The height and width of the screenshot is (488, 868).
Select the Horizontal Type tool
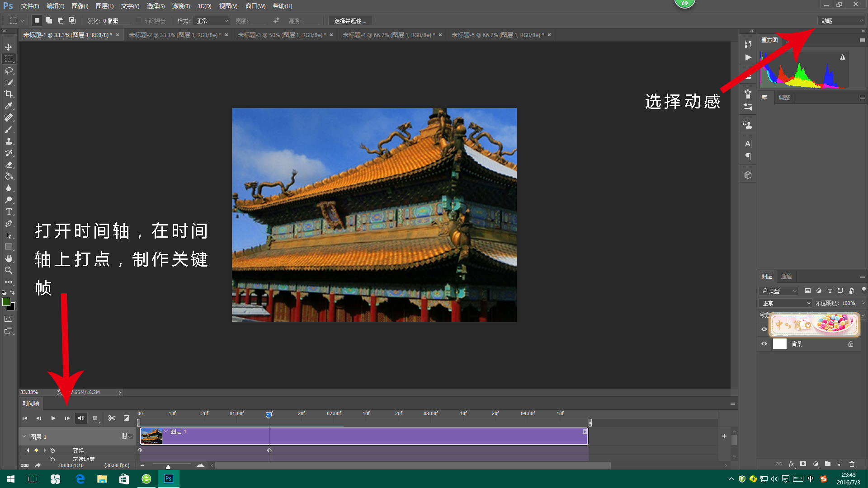coord(9,211)
